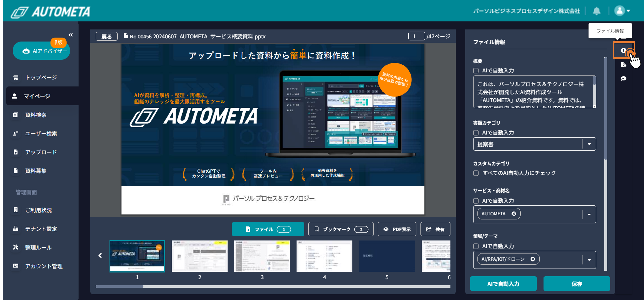Click the PDF表示 eye button
This screenshot has height=301, width=644.
pyautogui.click(x=397, y=229)
